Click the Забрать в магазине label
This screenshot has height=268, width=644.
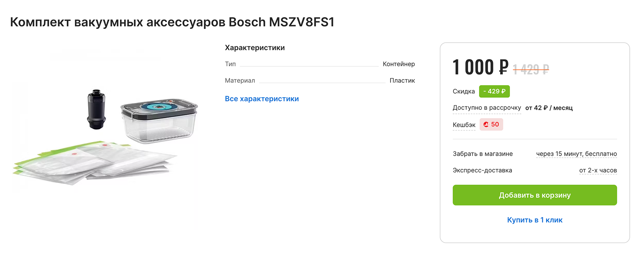(x=483, y=154)
